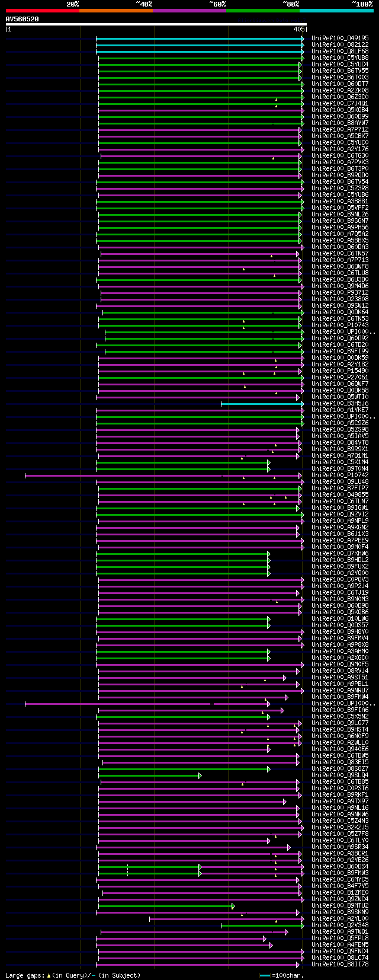Viewport: 379px width, 980px height.
Task: Select the UniRef100_Q9SLQ4 label
Action: [x=340, y=775]
